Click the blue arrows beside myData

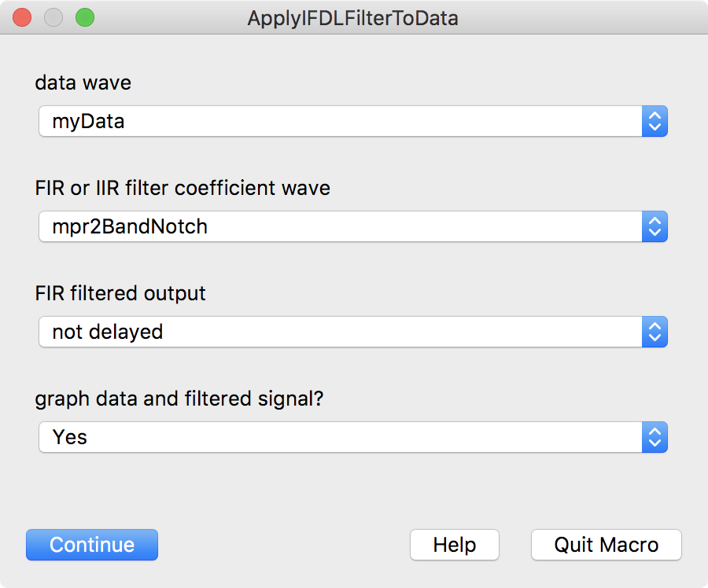pyautogui.click(x=655, y=122)
